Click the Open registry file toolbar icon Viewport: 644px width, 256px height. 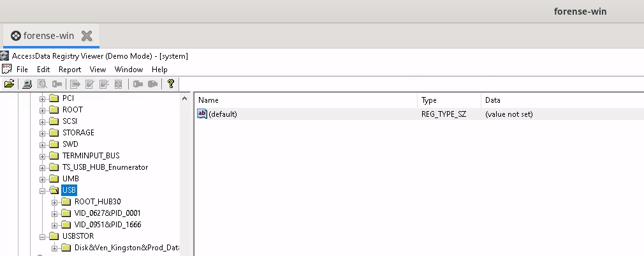click(x=9, y=84)
